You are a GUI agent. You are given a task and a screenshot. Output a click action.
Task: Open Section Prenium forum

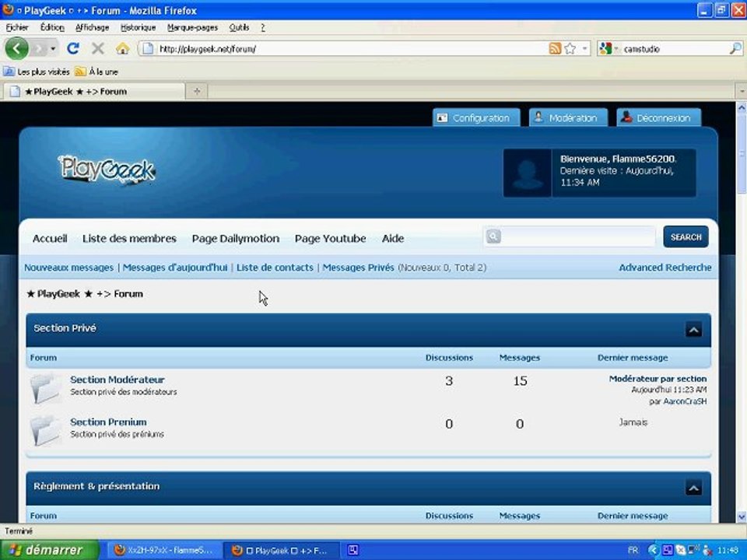[108, 422]
